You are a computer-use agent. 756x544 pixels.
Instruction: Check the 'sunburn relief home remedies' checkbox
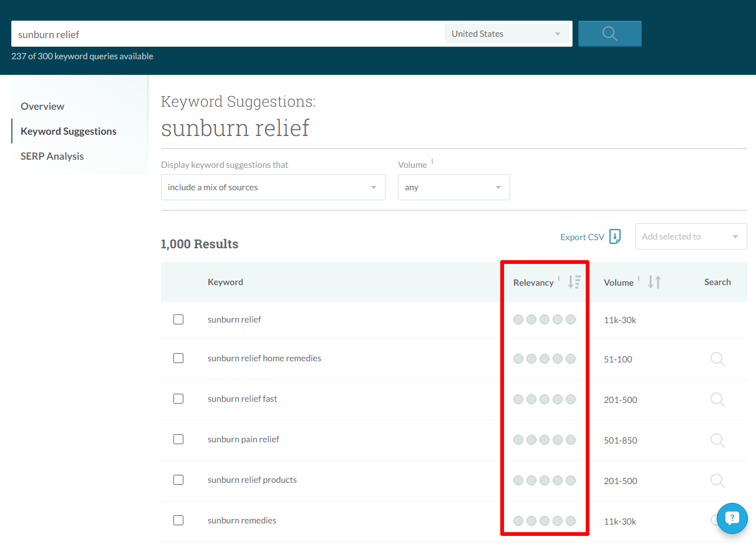coord(178,358)
